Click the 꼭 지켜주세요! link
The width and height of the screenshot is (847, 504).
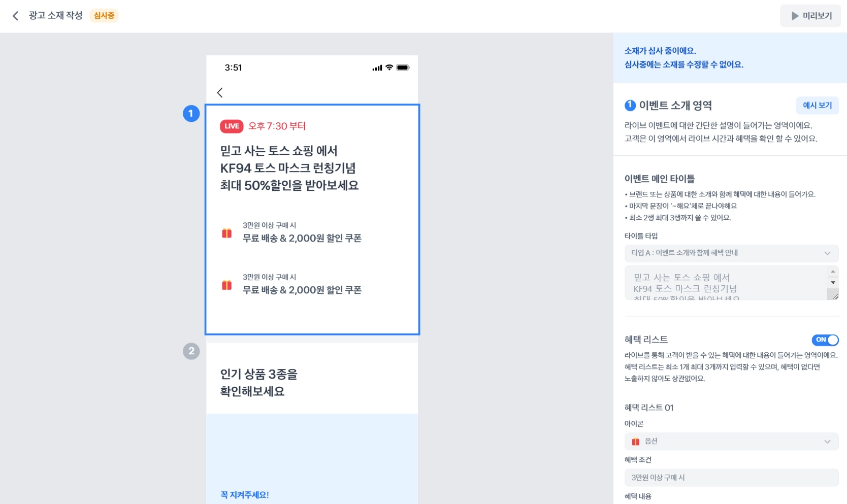[x=244, y=495]
